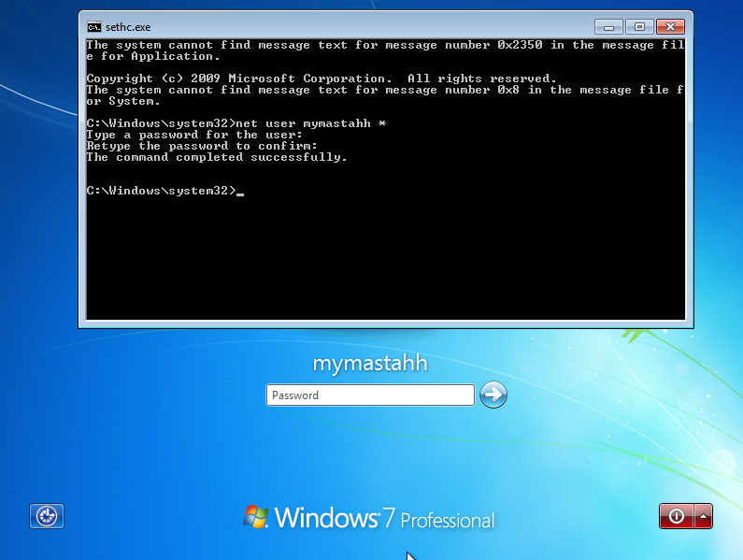Click the Password input field
Image resolution: width=743 pixels, height=560 pixels.
pyautogui.click(x=370, y=395)
